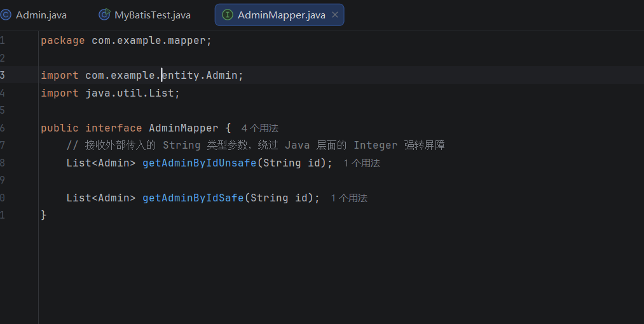Click '(String id)' parameter of getAdminByIdSafe
Screen dimensions: 644x324
tap(279, 198)
